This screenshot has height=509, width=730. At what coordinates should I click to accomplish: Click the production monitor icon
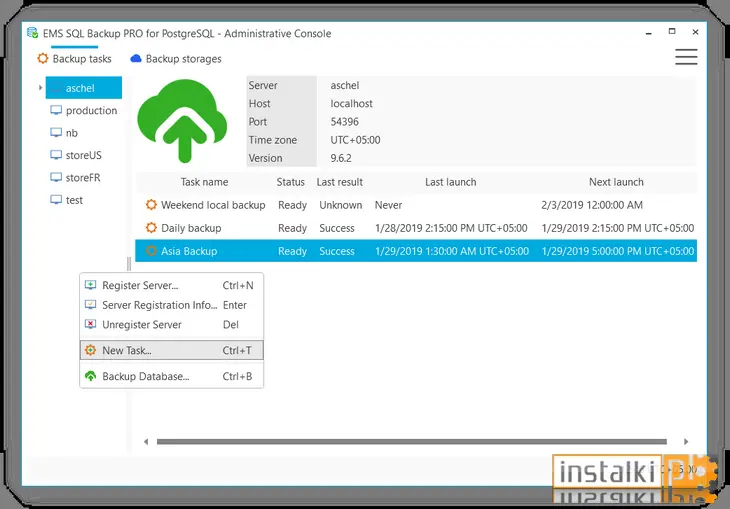56,110
